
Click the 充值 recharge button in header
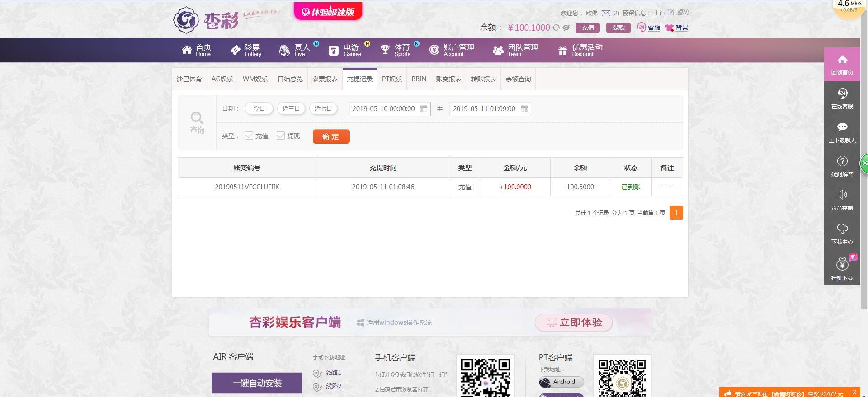click(588, 28)
